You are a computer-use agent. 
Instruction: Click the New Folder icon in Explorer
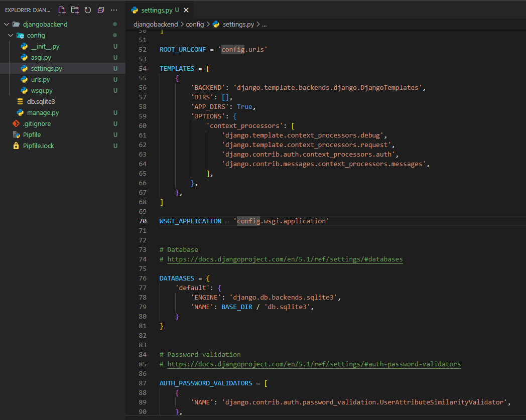(75, 10)
